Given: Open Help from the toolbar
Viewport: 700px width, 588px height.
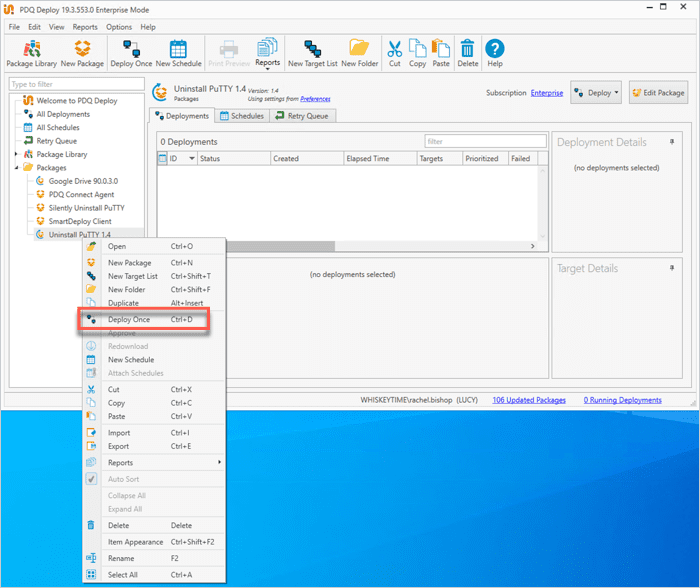Looking at the screenshot, I should tap(495, 53).
